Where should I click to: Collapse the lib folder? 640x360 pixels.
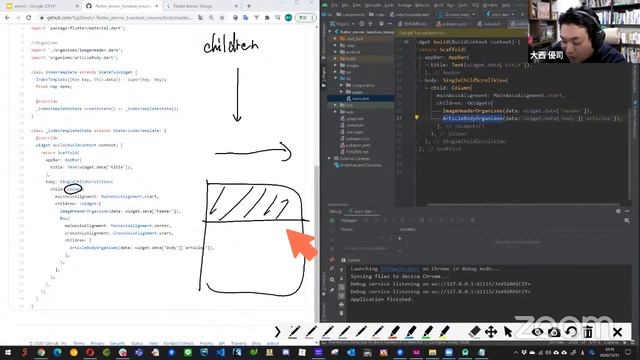tap(336, 78)
